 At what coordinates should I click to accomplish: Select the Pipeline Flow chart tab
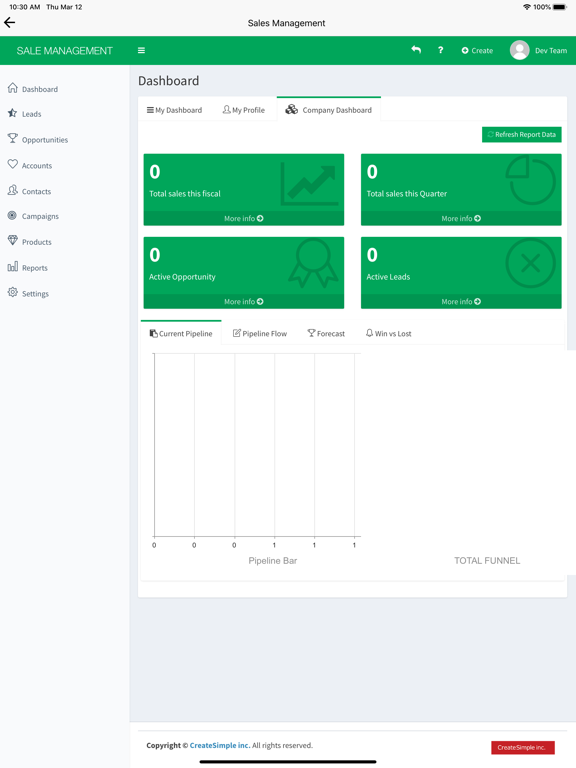(x=260, y=334)
